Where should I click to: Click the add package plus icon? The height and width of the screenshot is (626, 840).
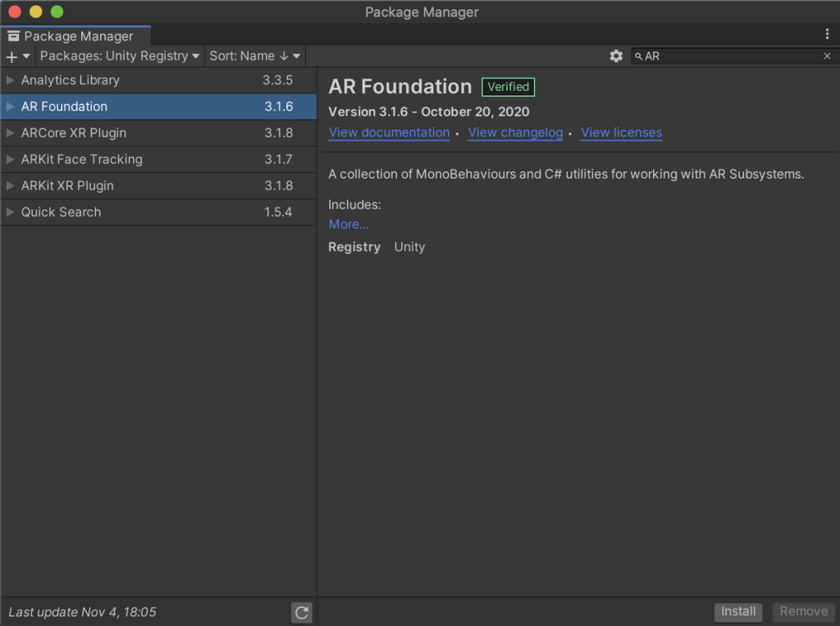point(11,57)
